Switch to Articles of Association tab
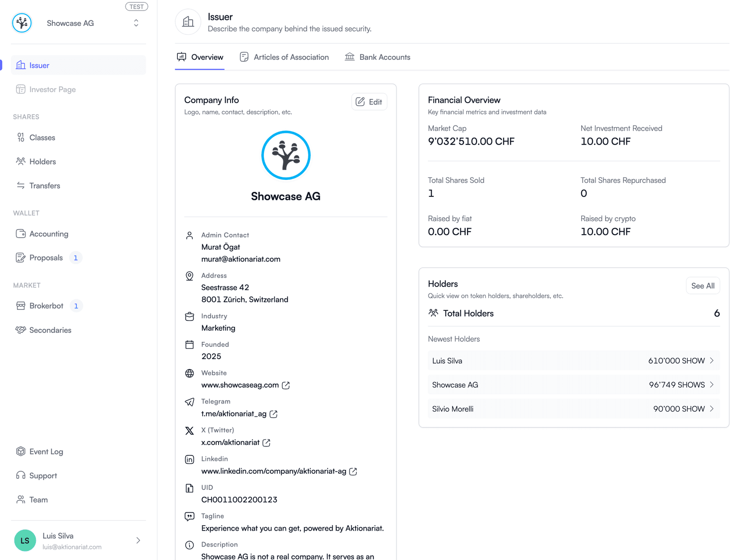The height and width of the screenshot is (560, 747). pyautogui.click(x=284, y=57)
